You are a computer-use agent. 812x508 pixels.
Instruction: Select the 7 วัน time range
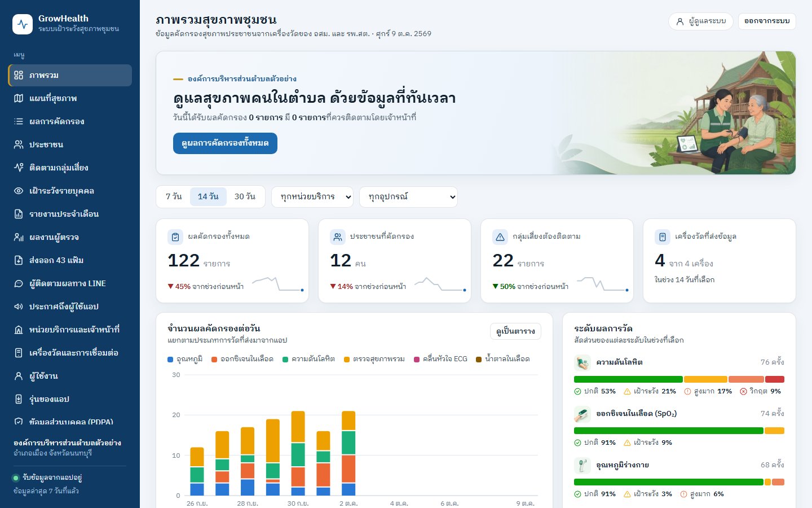tap(174, 196)
